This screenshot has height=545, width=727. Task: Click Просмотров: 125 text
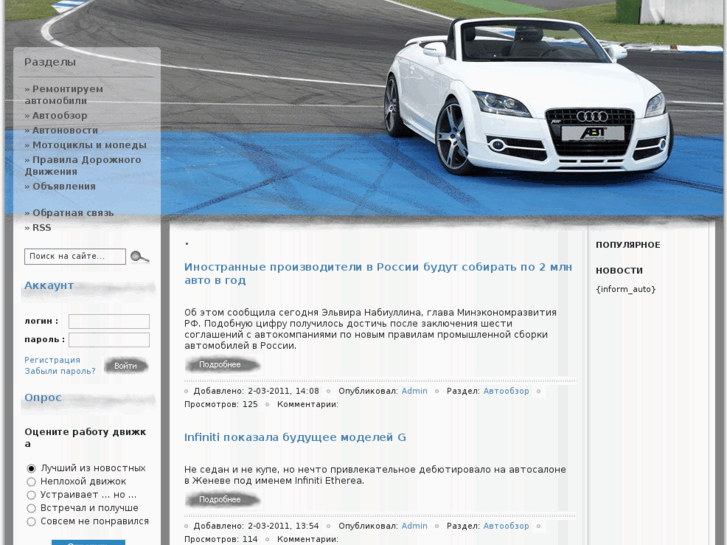(221, 404)
